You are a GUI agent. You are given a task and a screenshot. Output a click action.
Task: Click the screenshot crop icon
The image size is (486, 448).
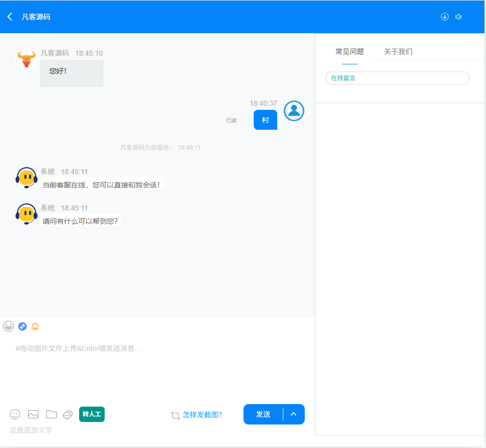[x=175, y=415]
